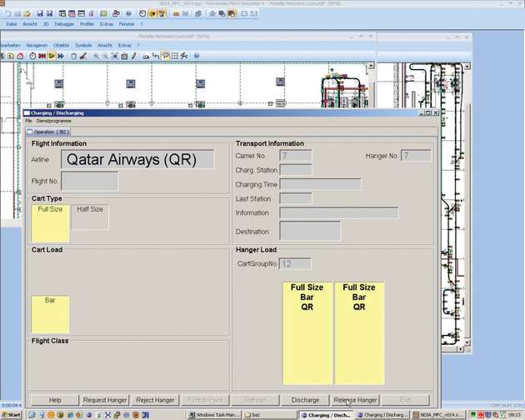Toggle the grid icon in layout toolbar
The height and width of the screenshot is (420, 525).
click(x=175, y=57)
